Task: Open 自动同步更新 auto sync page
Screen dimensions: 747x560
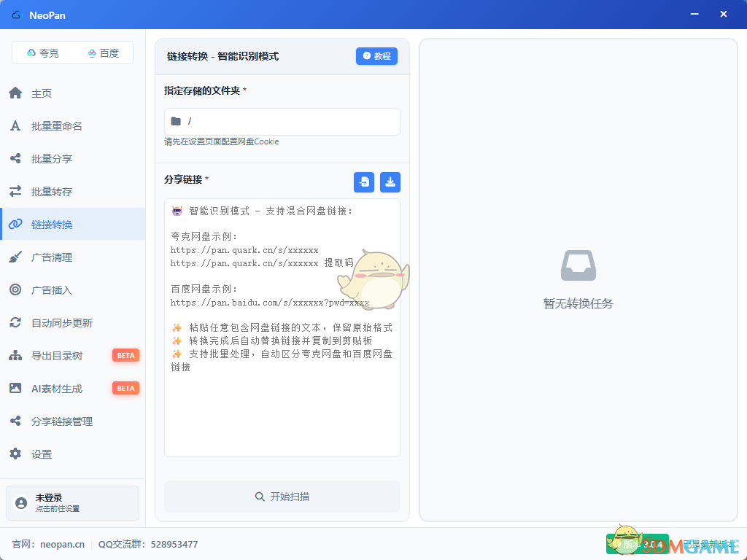Action: pos(62,323)
